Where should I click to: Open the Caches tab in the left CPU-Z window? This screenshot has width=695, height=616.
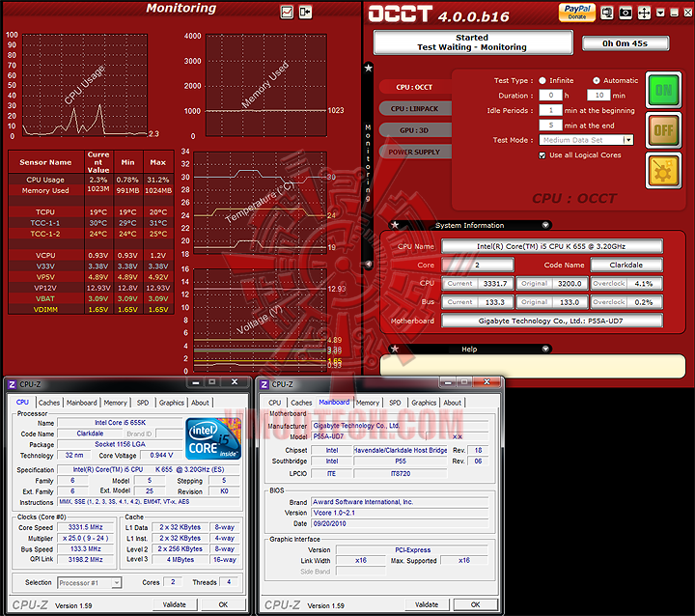tap(49, 403)
